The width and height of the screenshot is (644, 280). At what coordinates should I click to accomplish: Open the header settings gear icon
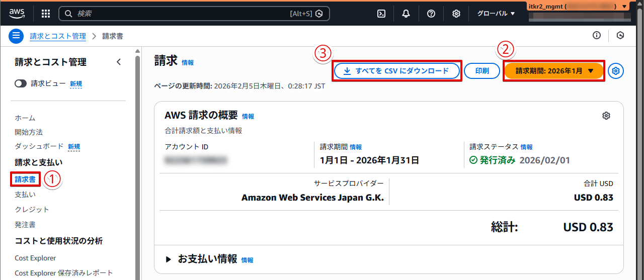[456, 14]
